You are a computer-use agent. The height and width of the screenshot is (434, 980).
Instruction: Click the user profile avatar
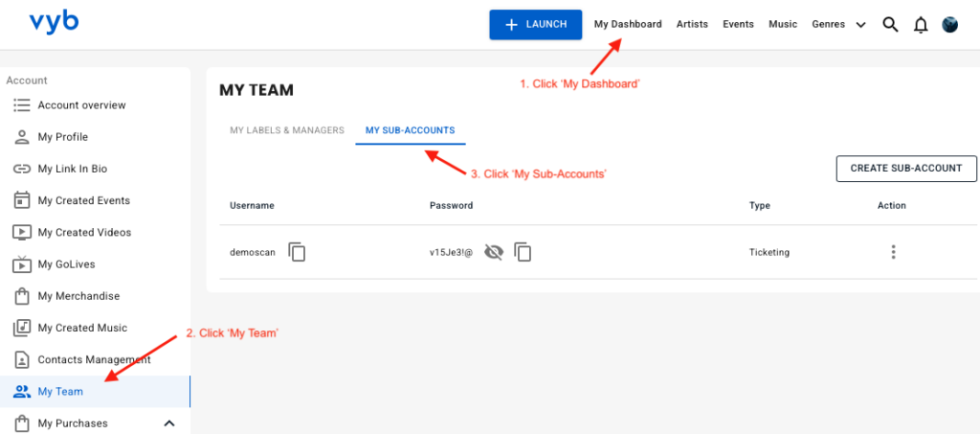950,25
